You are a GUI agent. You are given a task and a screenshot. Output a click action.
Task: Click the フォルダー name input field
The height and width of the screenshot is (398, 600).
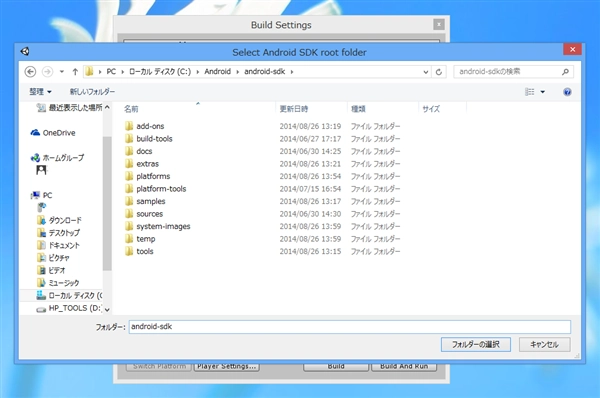(x=350, y=327)
